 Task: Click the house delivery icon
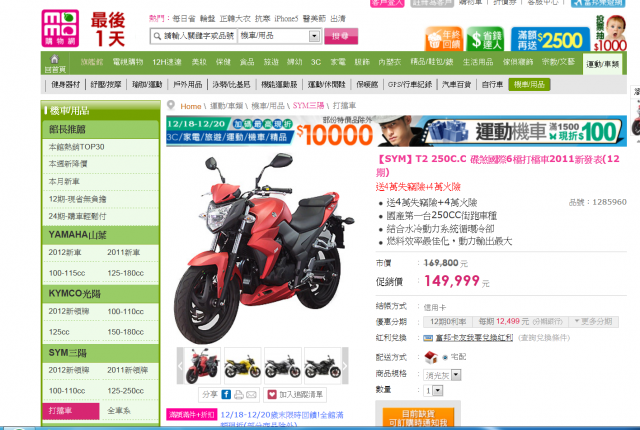click(431, 357)
